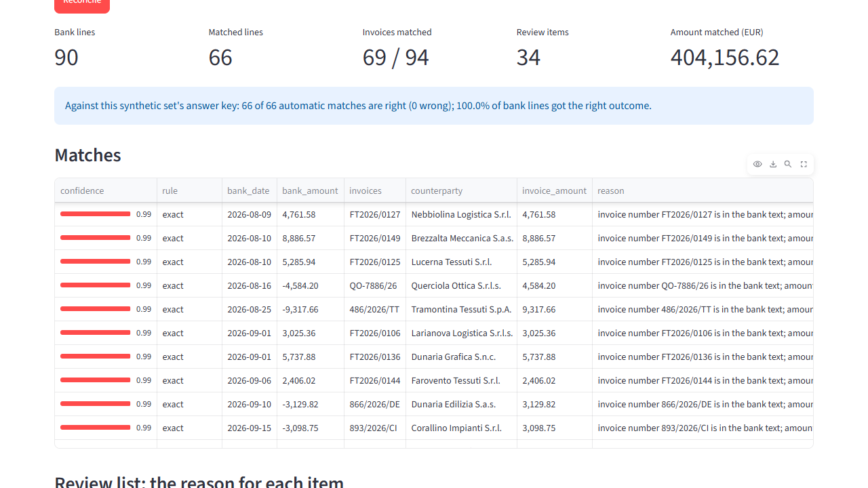Download the Matches table as CSV
Screen dimensions: 868x488
(x=773, y=164)
